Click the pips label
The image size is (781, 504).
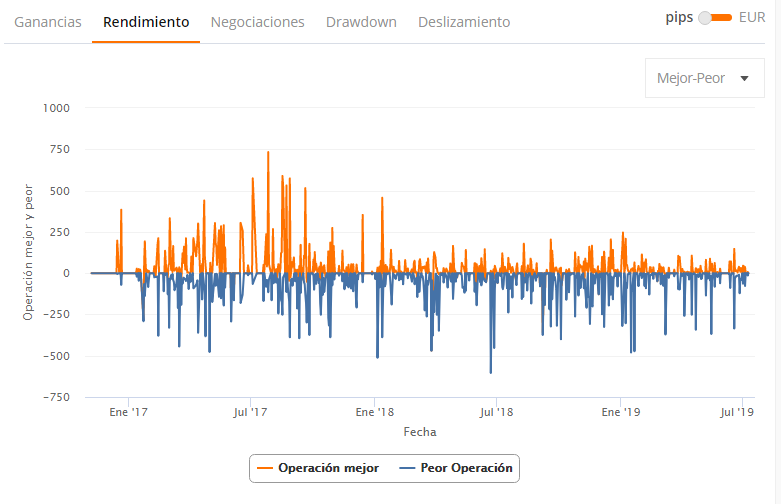tap(679, 18)
